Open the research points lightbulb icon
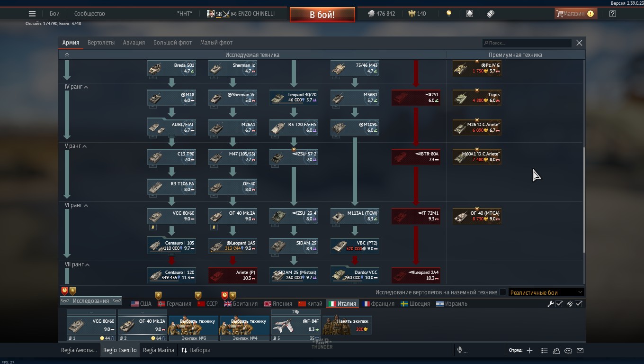644x364 pixels. (x=449, y=14)
